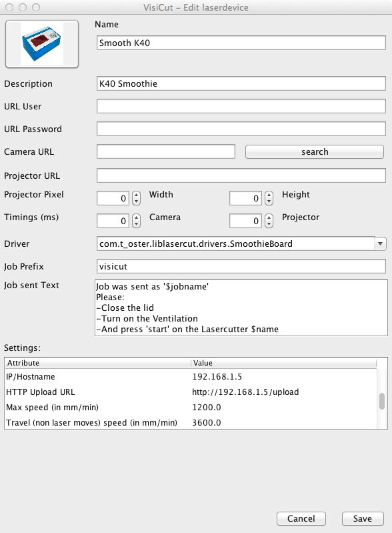
Task: Focus the URL User input field
Action: coord(241,106)
